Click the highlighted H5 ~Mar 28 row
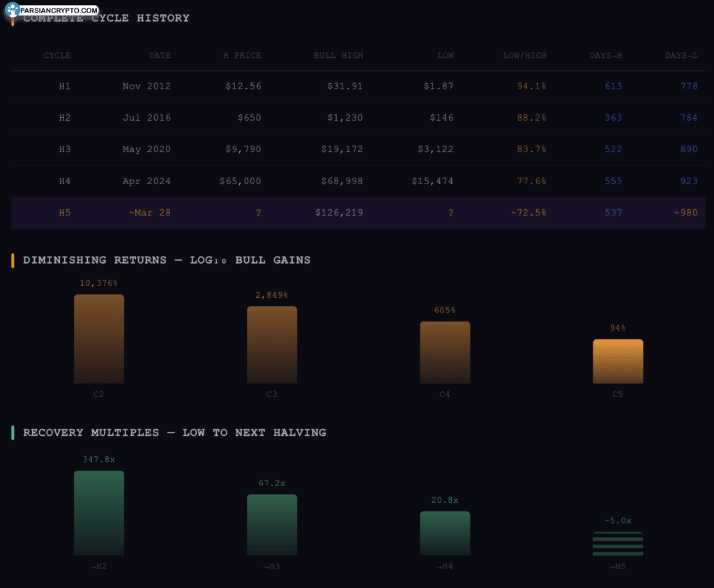Screen dimensions: 714x588 [358, 213]
